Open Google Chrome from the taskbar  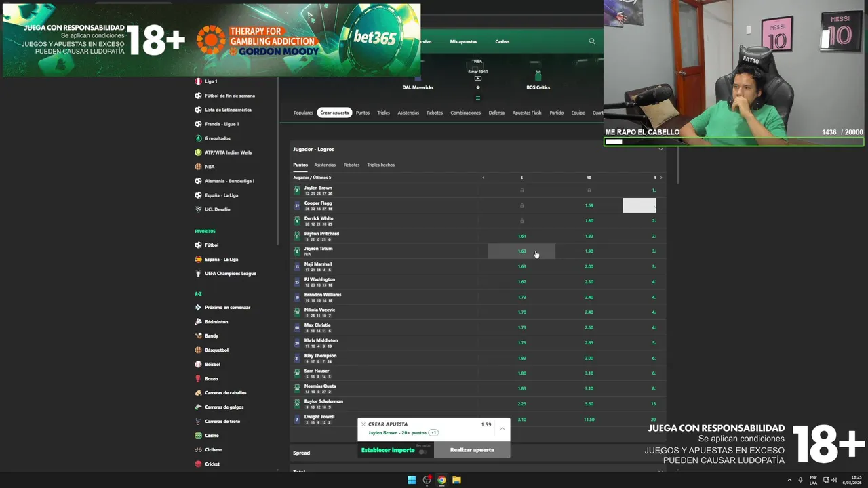pos(441,480)
